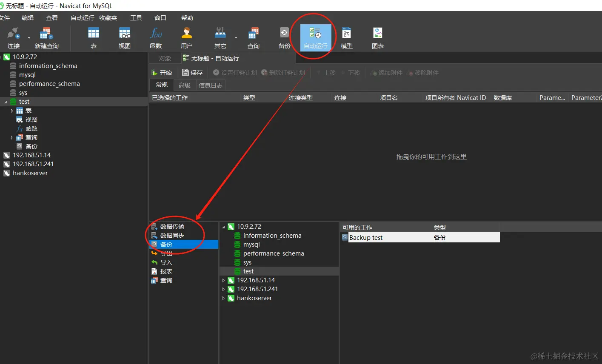Open the 文件 menu
602x364 pixels.
tap(5, 18)
